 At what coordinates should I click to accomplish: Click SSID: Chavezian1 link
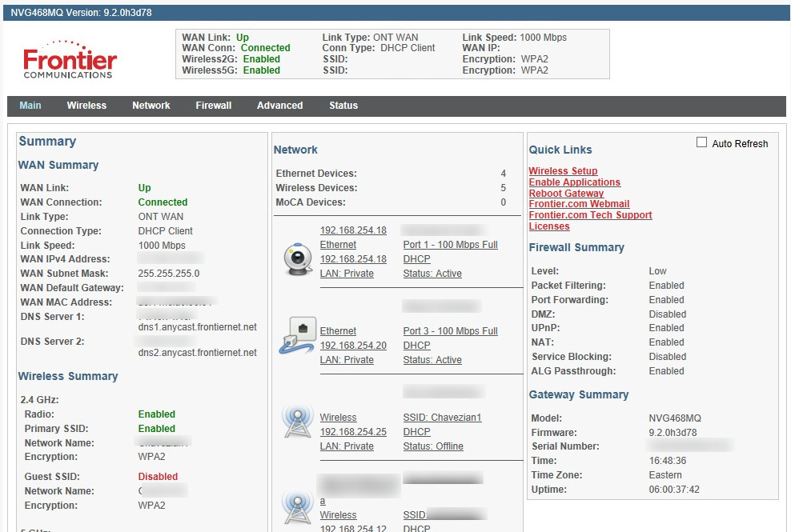click(x=443, y=418)
